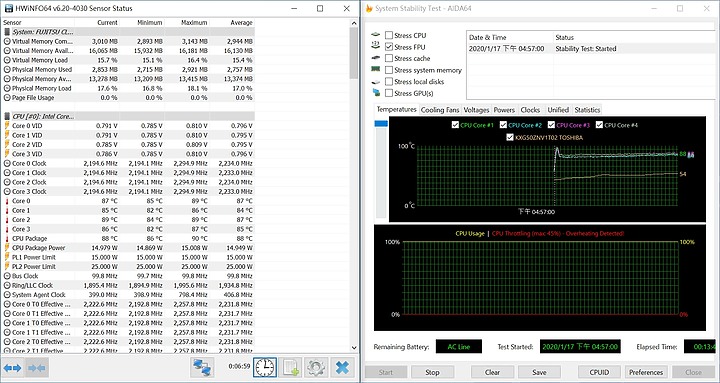
Task: Click the HWiNFO expand window arrows icon
Action: coord(12,367)
